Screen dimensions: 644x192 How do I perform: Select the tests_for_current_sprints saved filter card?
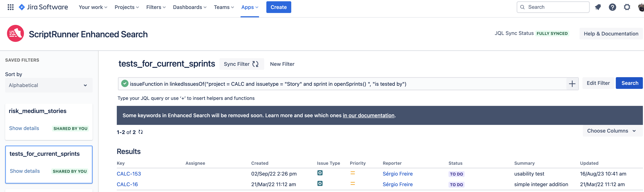click(x=49, y=165)
